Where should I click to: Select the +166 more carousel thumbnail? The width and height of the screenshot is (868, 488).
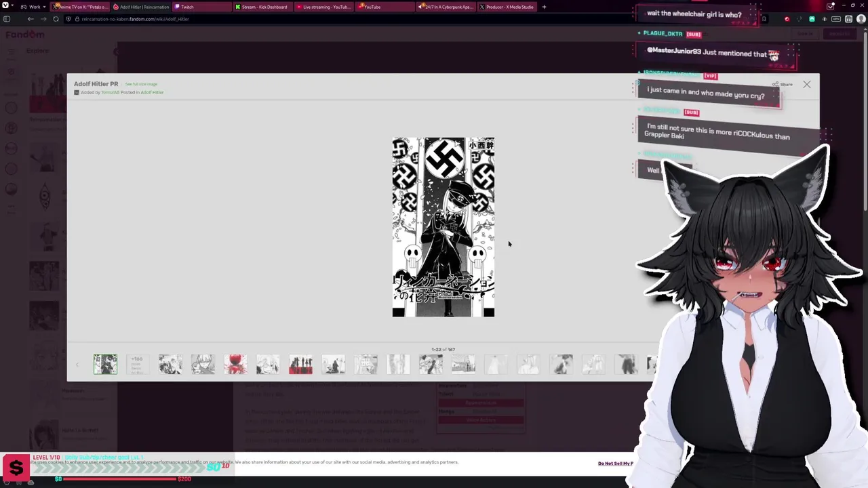pyautogui.click(x=137, y=364)
